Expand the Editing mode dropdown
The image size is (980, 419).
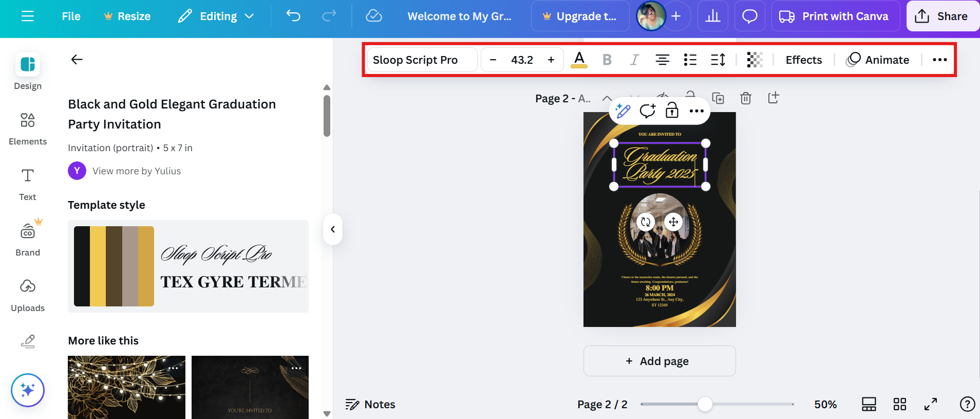[216, 16]
